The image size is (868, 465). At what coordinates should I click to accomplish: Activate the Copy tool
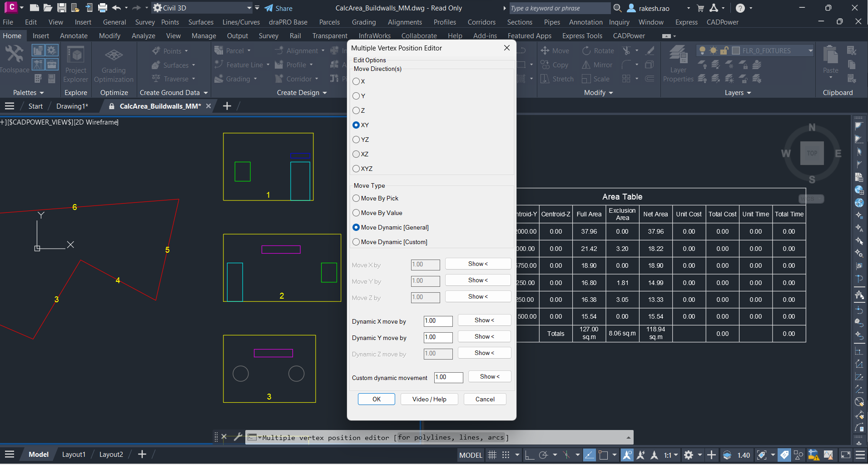coord(555,65)
